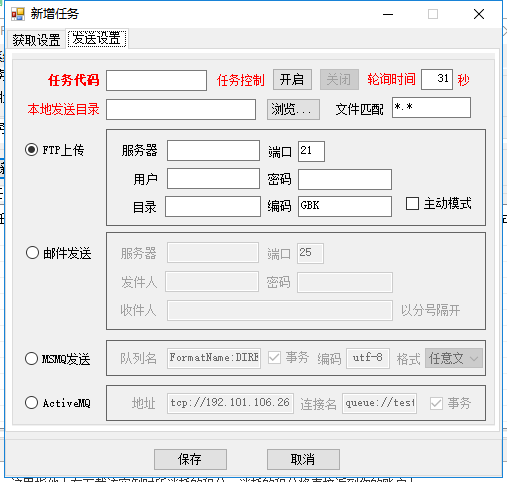Select the FTP上传 radio button
507x482 pixels.
click(x=32, y=150)
